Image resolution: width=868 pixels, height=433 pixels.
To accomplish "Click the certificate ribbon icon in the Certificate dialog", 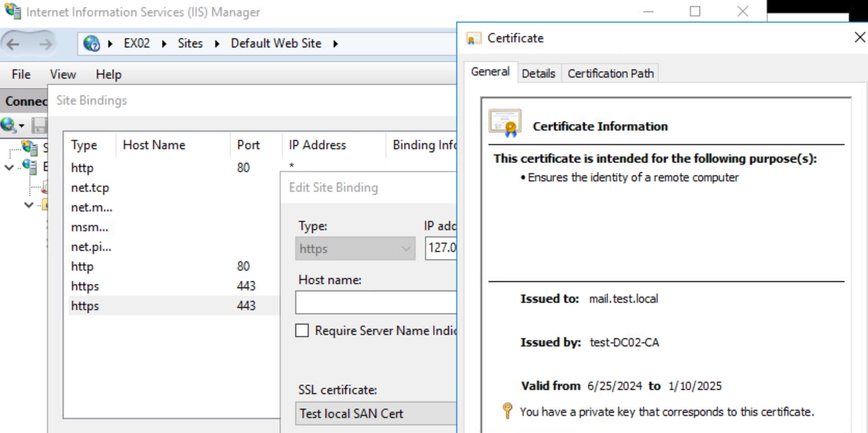I will (504, 122).
